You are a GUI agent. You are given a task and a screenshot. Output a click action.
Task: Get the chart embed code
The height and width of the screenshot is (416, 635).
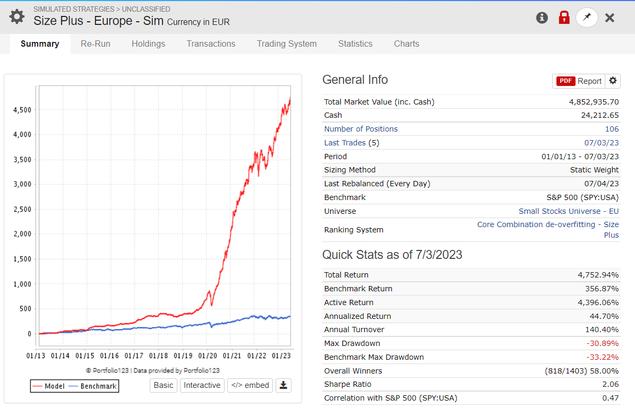point(249,384)
